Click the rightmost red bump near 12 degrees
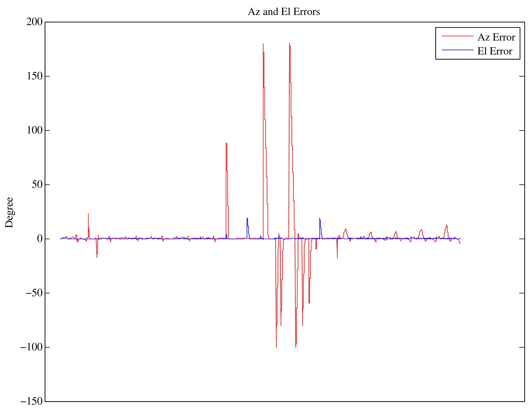The image size is (532, 411). pyautogui.click(x=446, y=225)
